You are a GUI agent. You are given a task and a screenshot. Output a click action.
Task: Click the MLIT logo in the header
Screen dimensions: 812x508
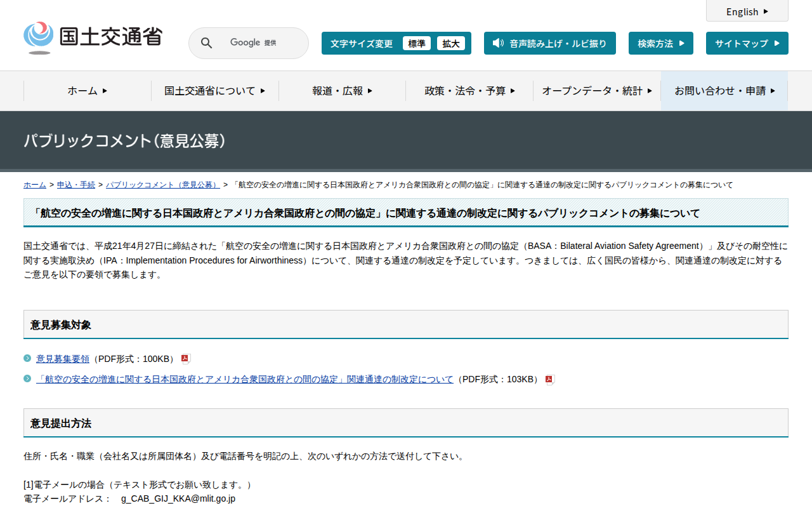pyautogui.click(x=93, y=37)
